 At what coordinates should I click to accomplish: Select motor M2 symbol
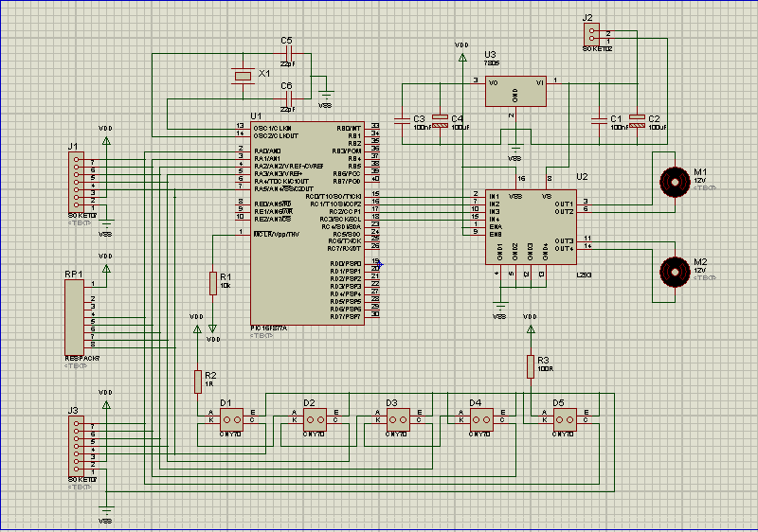click(x=675, y=272)
